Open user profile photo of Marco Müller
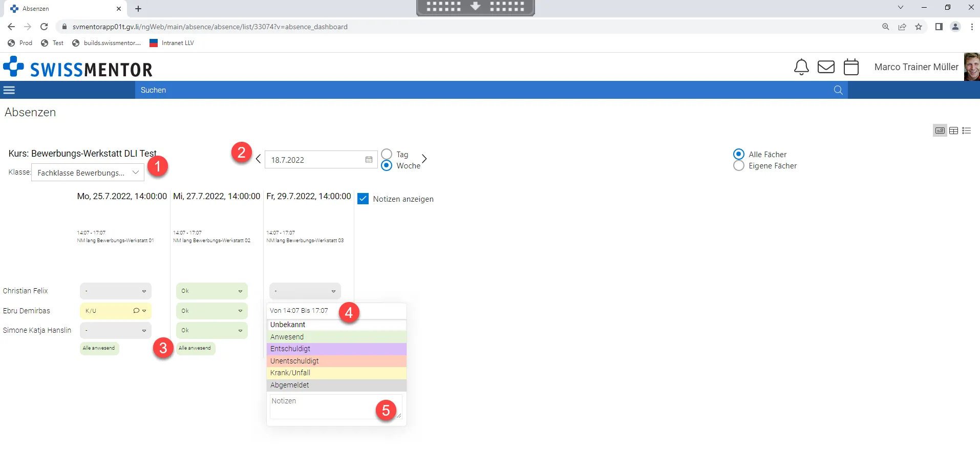980x472 pixels. click(972, 67)
